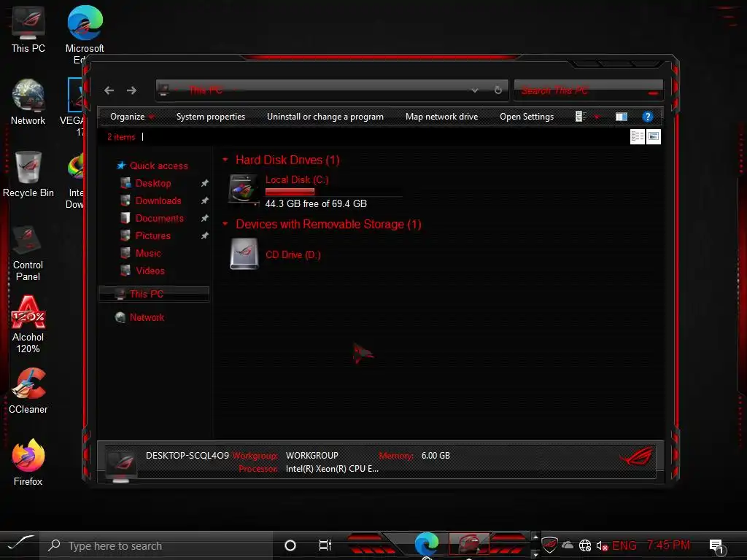Open the 7:45 PM clock flyout
Screen dimensions: 747x560
pos(668,545)
